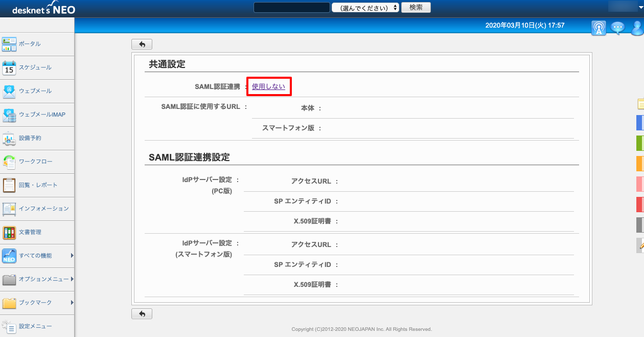Click the 使用しない SAML link

coord(268,87)
